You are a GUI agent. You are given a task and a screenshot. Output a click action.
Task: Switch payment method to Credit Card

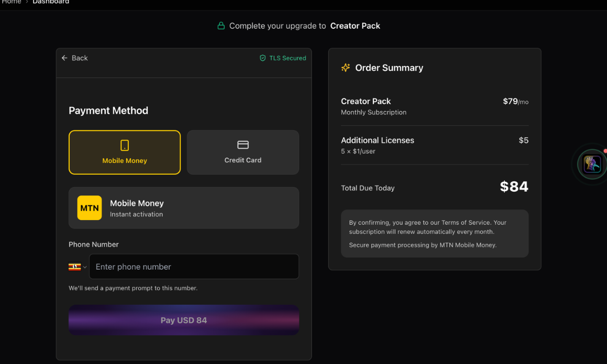pos(243,152)
